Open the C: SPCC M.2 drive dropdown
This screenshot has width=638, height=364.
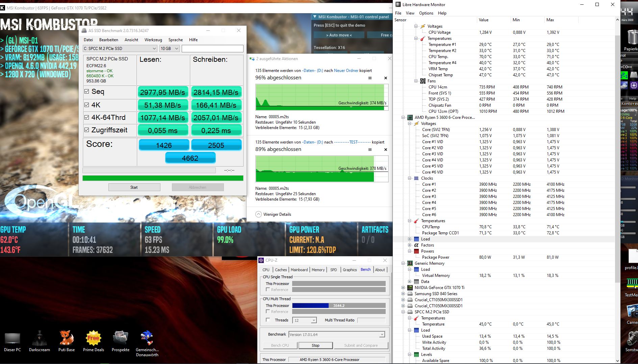coord(120,49)
